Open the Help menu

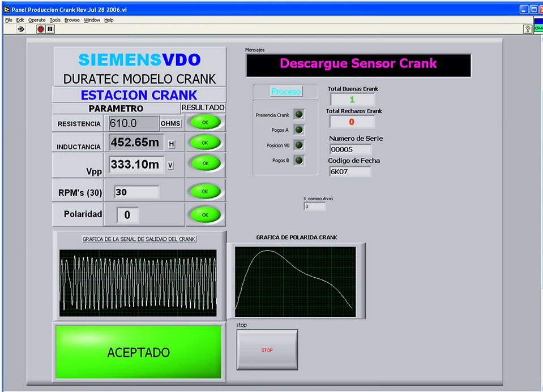[x=109, y=20]
